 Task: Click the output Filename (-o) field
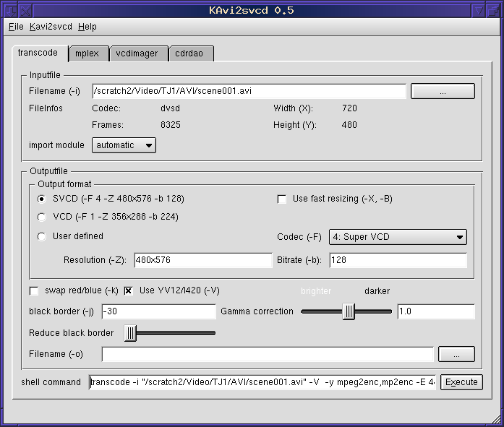pos(268,354)
